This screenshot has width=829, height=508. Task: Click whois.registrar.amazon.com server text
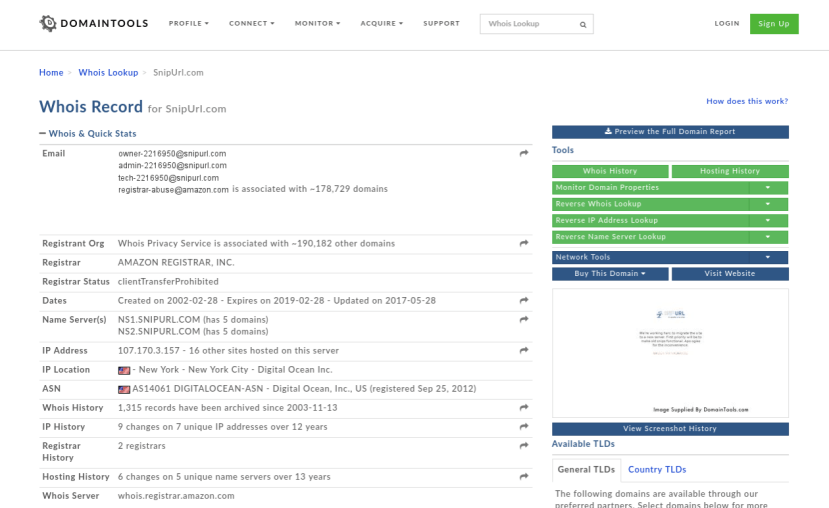click(176, 496)
